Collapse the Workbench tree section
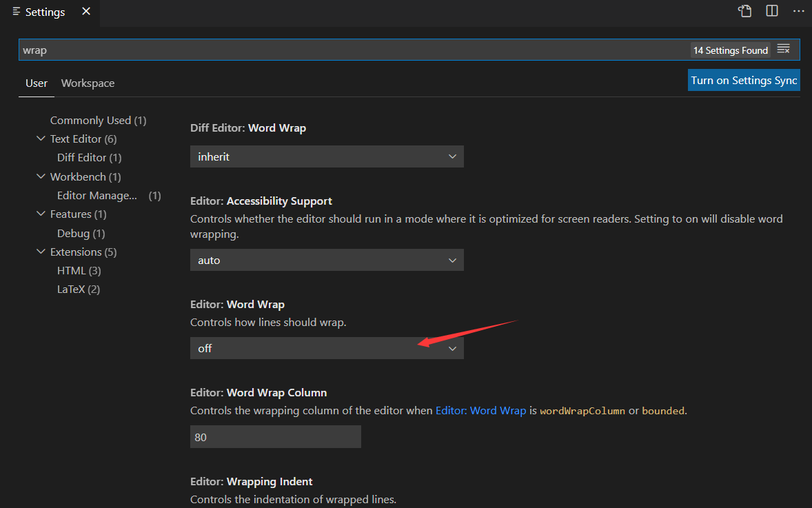This screenshot has width=812, height=508. [41, 176]
